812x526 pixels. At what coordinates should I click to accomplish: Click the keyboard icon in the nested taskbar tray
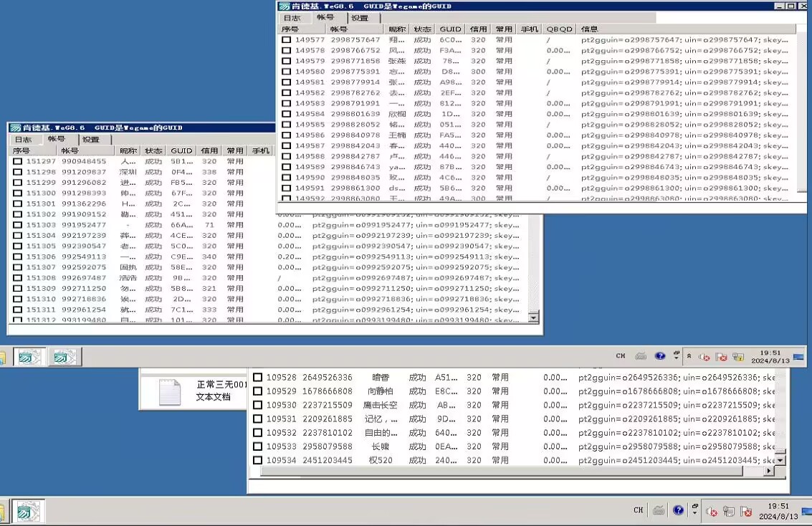pyautogui.click(x=641, y=356)
